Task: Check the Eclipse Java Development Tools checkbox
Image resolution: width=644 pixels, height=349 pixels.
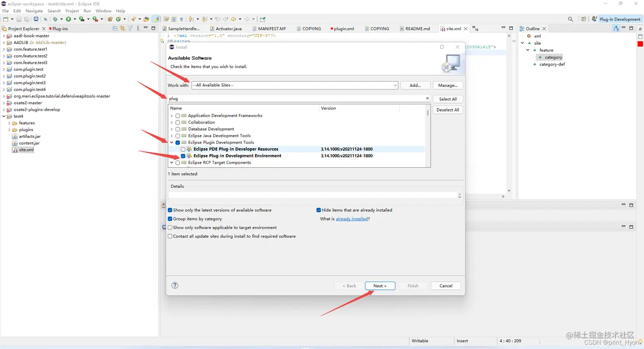Action: coord(178,136)
